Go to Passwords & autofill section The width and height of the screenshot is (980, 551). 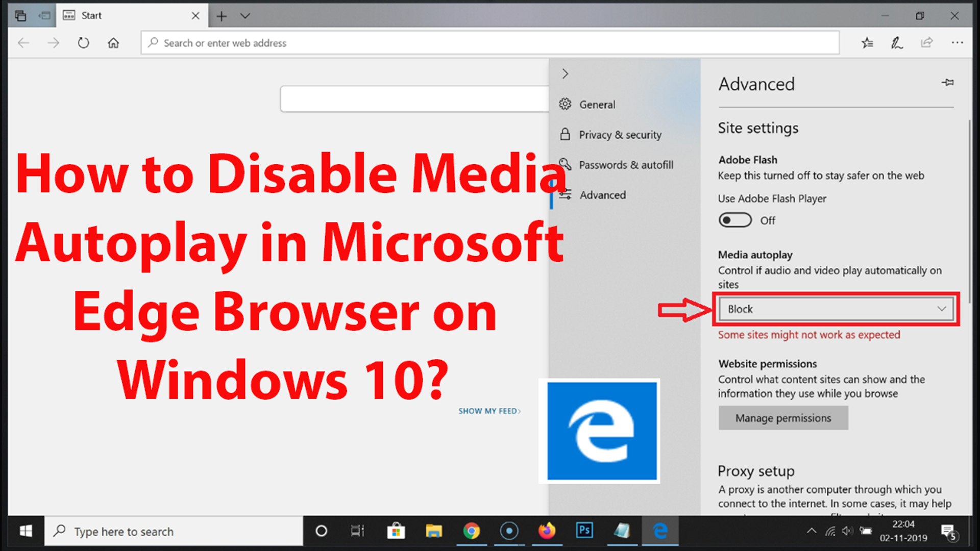pos(626,165)
